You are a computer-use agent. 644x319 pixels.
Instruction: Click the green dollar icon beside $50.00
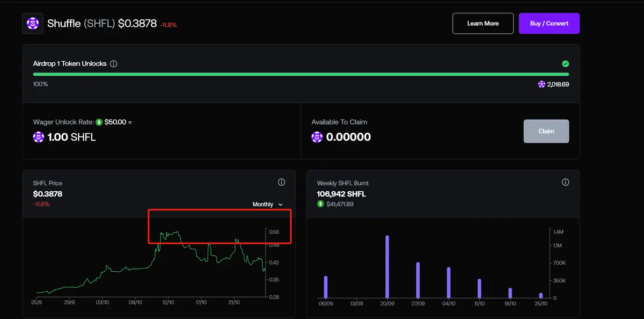99,122
